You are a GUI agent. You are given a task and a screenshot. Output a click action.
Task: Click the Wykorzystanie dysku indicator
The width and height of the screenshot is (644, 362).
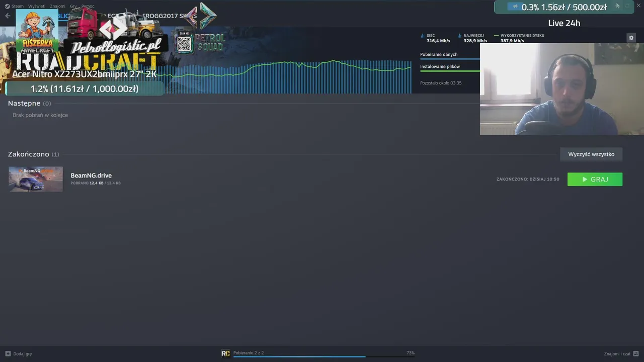point(519,38)
